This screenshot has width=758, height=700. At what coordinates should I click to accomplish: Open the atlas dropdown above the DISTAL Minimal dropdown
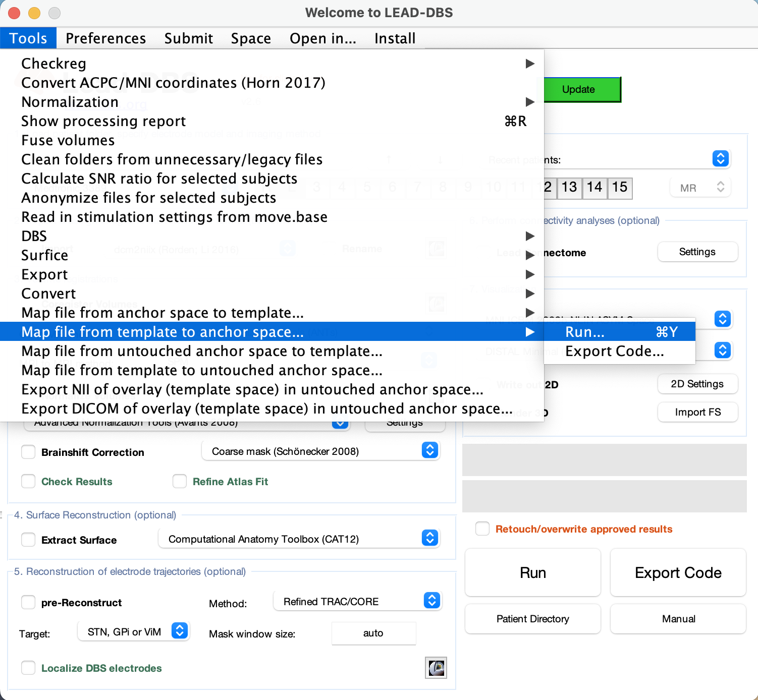723,319
